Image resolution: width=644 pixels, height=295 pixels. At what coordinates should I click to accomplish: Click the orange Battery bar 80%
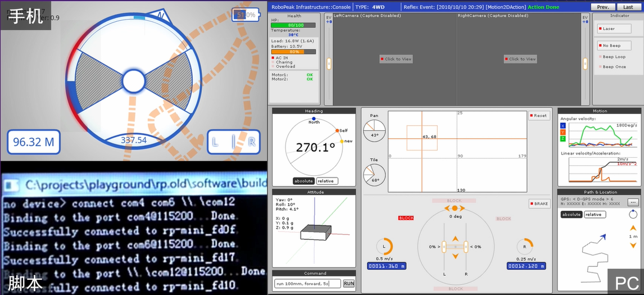coord(293,52)
